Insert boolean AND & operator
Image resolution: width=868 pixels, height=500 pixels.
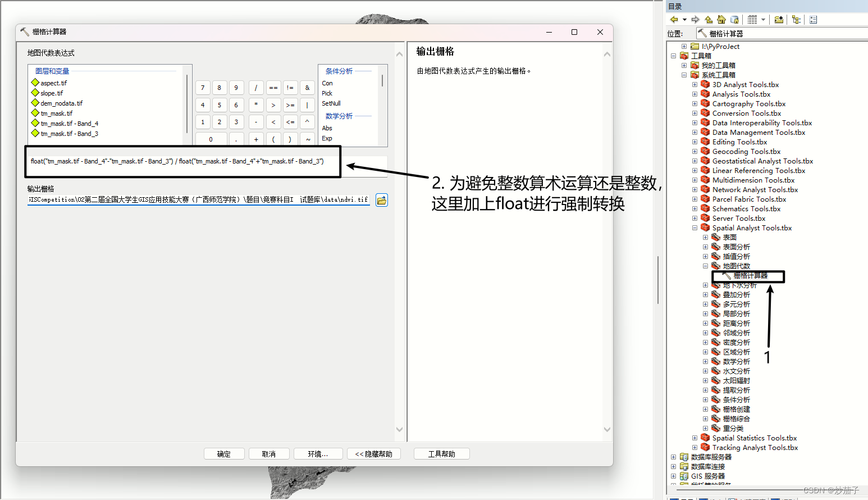click(307, 88)
